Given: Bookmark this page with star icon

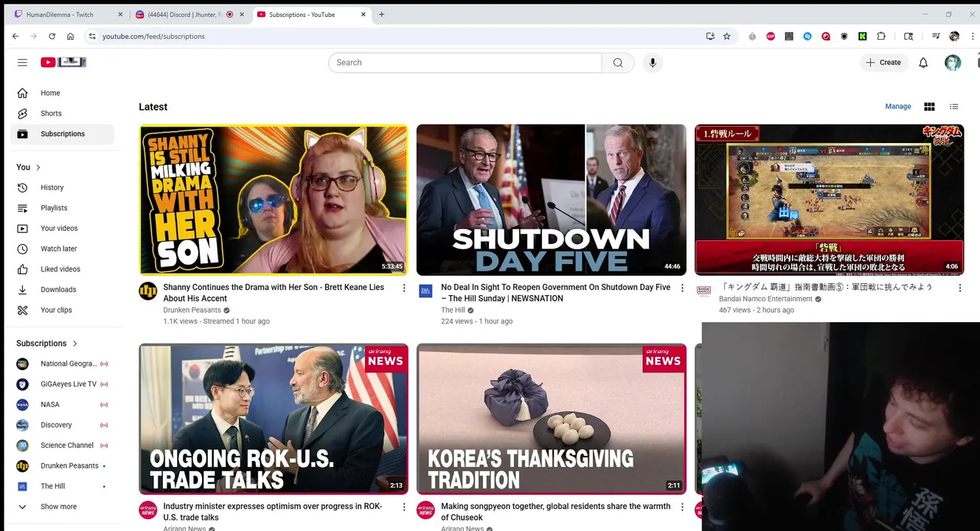Looking at the screenshot, I should (727, 36).
